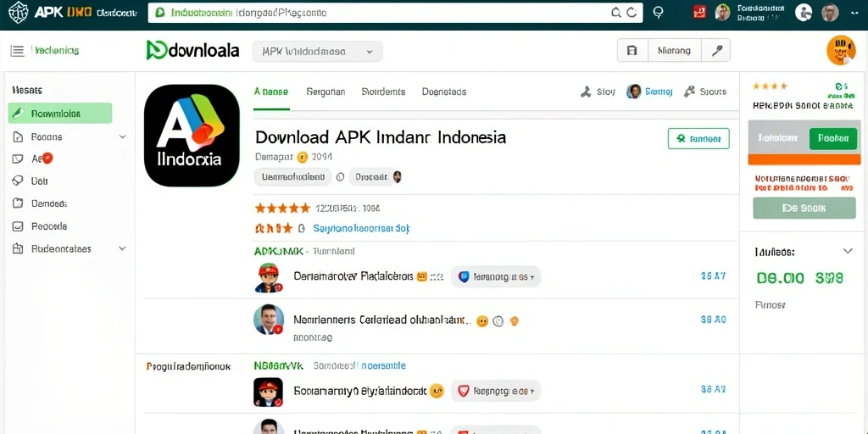
Task: Expand the Rudeontaiaes sidebar section
Action: pyautogui.click(x=122, y=248)
